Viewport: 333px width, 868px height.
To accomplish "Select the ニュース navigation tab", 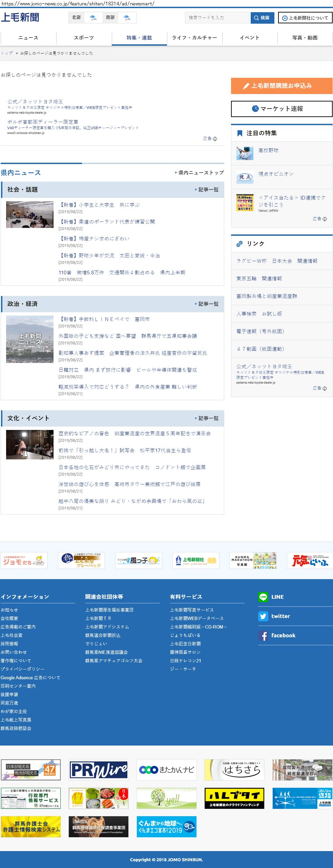I will coord(28,38).
